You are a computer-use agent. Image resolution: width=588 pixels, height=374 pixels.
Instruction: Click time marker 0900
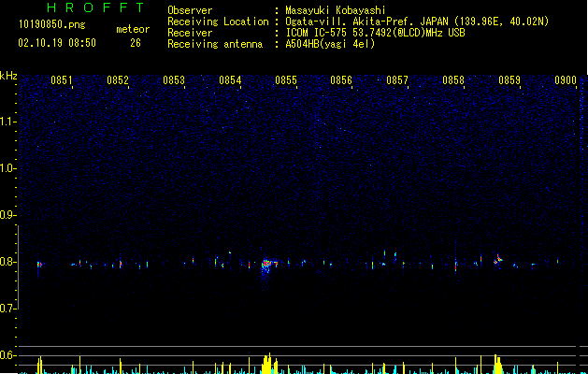pos(566,80)
